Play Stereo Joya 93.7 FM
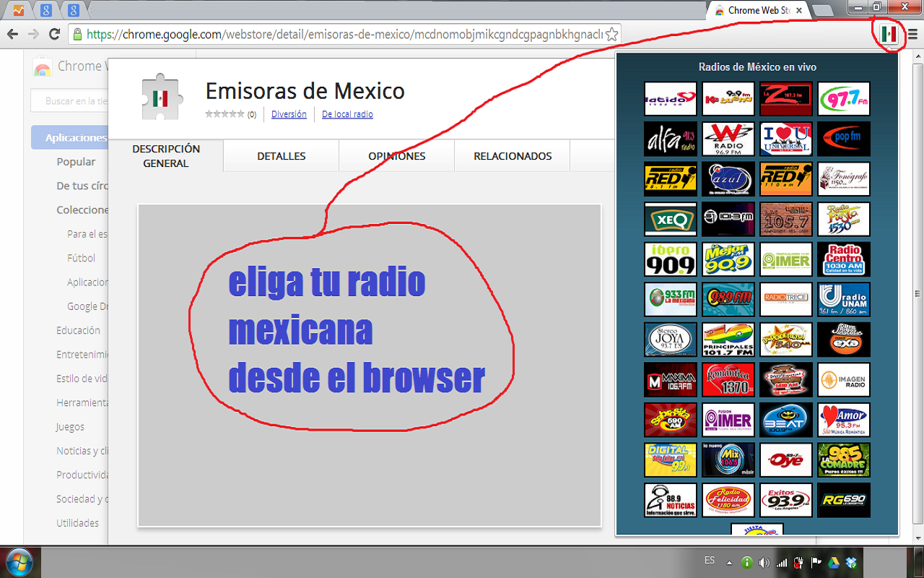 671,340
